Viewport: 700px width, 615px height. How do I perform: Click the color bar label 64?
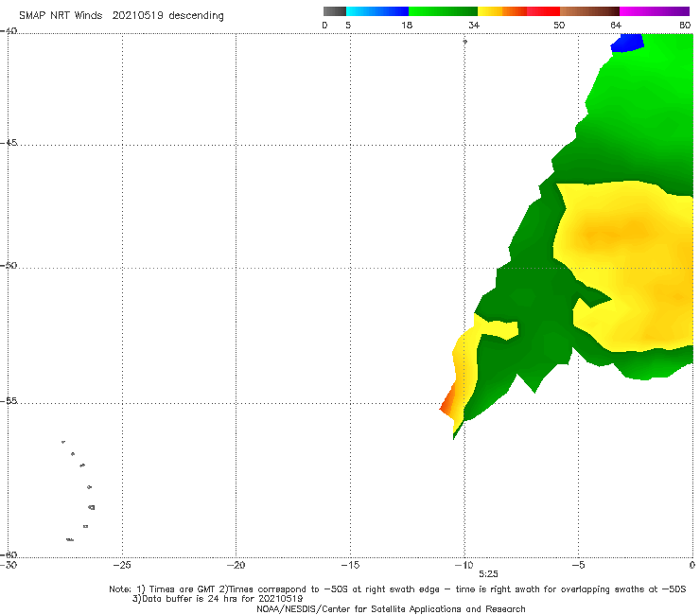[616, 26]
